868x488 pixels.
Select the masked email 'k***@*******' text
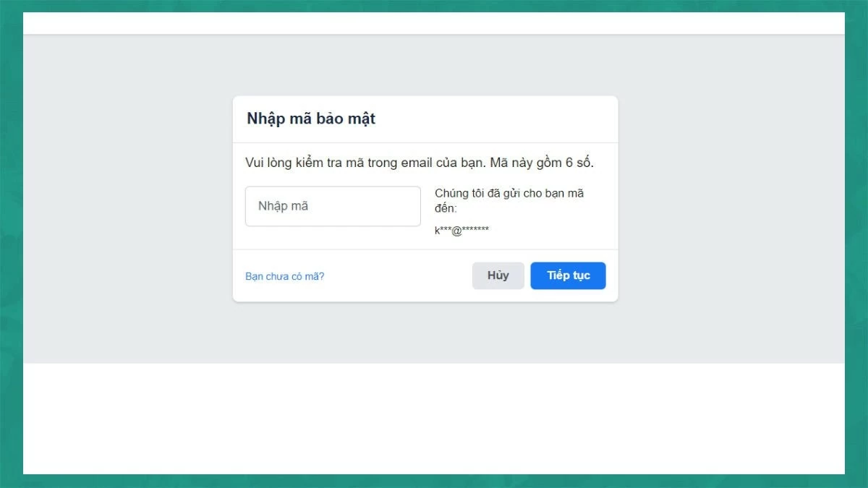(x=461, y=230)
